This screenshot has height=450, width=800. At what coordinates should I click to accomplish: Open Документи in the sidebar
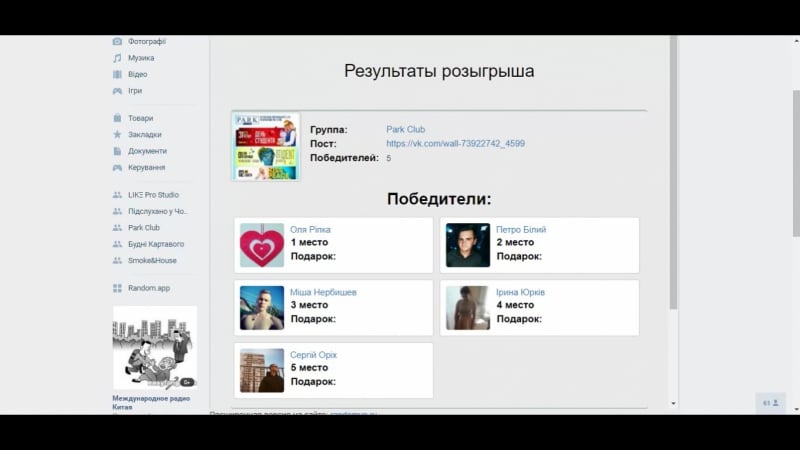click(x=147, y=151)
